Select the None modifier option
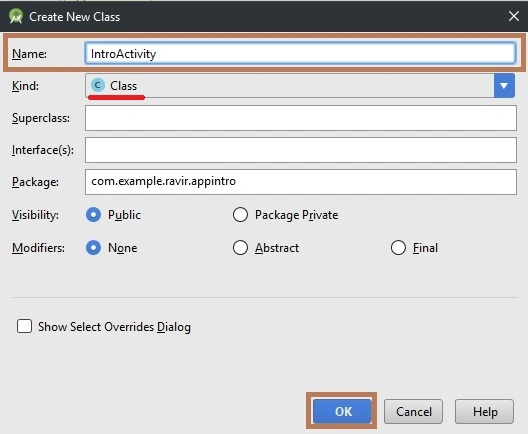 (x=94, y=248)
